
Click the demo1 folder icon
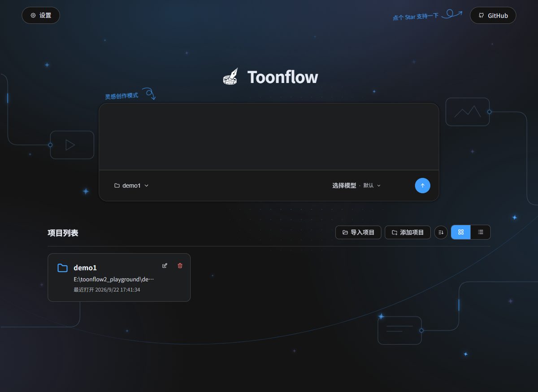[x=63, y=268]
